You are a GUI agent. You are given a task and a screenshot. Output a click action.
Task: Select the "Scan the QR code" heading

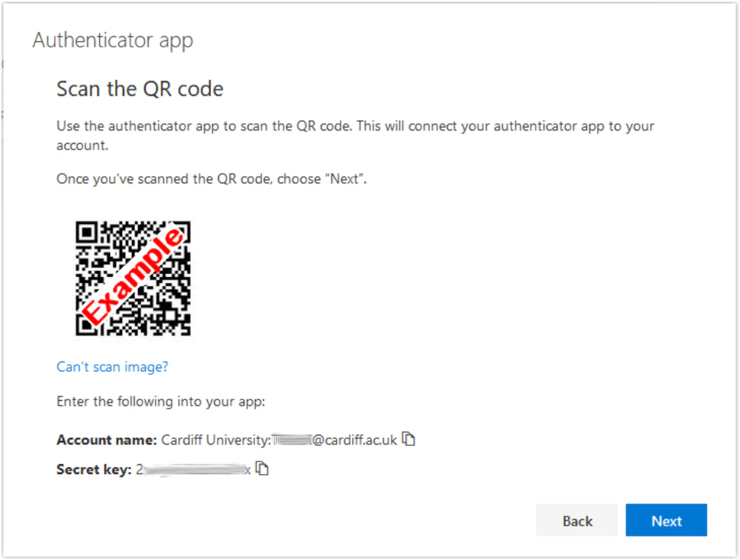click(140, 89)
